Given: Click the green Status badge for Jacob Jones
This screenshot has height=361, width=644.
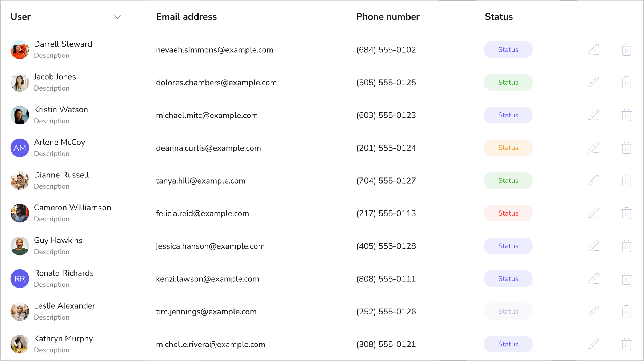Looking at the screenshot, I should pyautogui.click(x=508, y=83).
